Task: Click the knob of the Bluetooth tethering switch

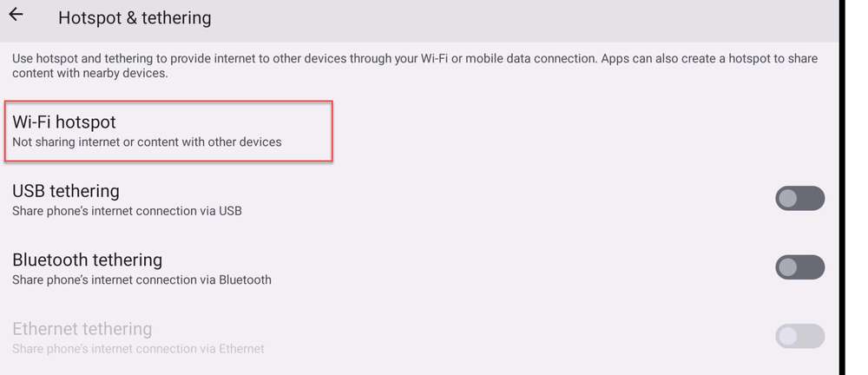Action: tap(788, 267)
